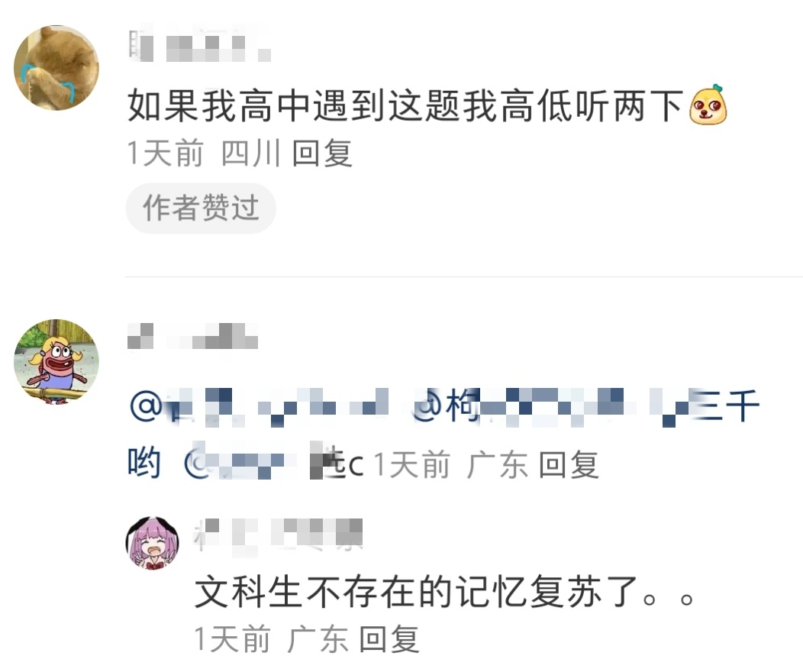Click the nested reply's 1天前 广东 timestamp
This screenshot has width=803, height=672.
[271, 639]
